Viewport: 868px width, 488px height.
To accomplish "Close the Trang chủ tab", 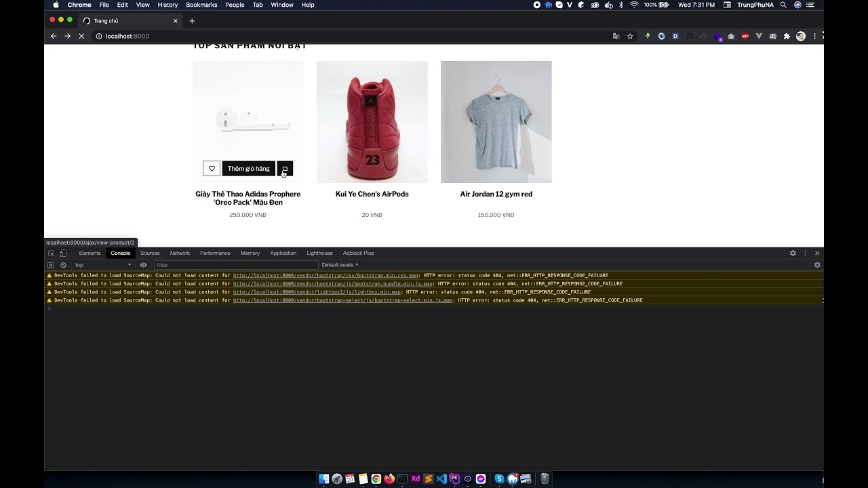I will [x=175, y=21].
